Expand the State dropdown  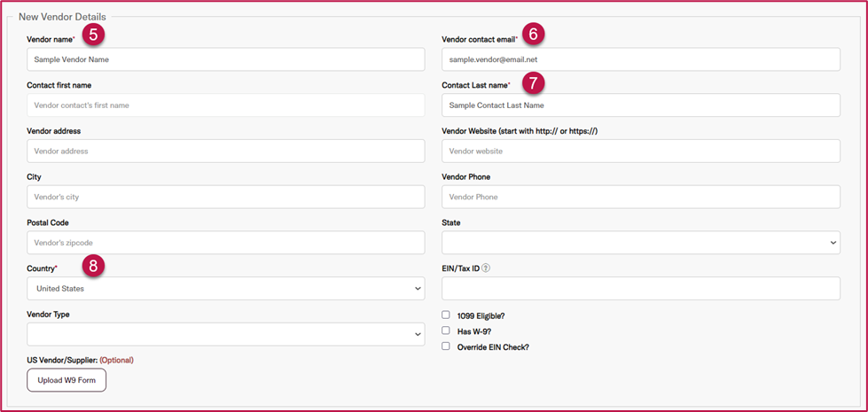640,243
